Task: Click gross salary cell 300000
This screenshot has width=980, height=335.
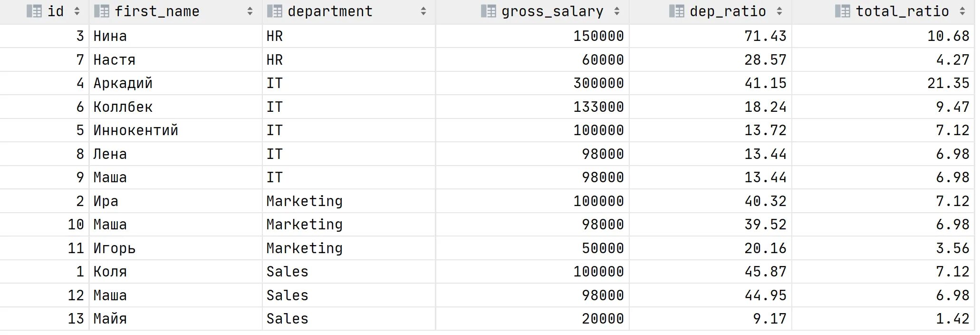Action: click(x=533, y=83)
